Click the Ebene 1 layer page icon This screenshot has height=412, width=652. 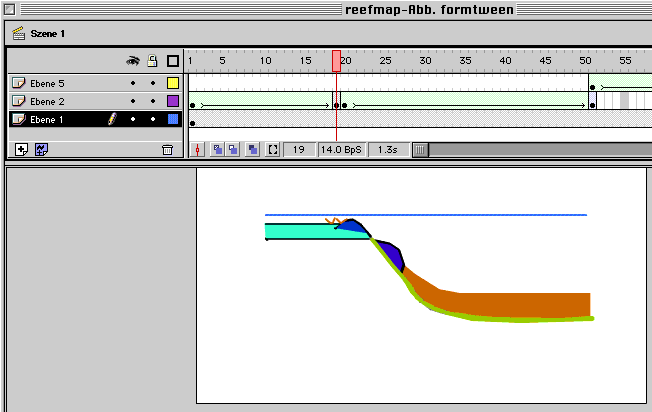[18, 119]
